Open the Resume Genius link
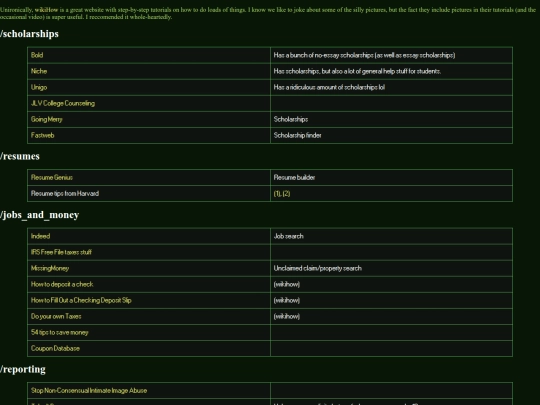Viewport: 540px width, 405px height. (52, 177)
